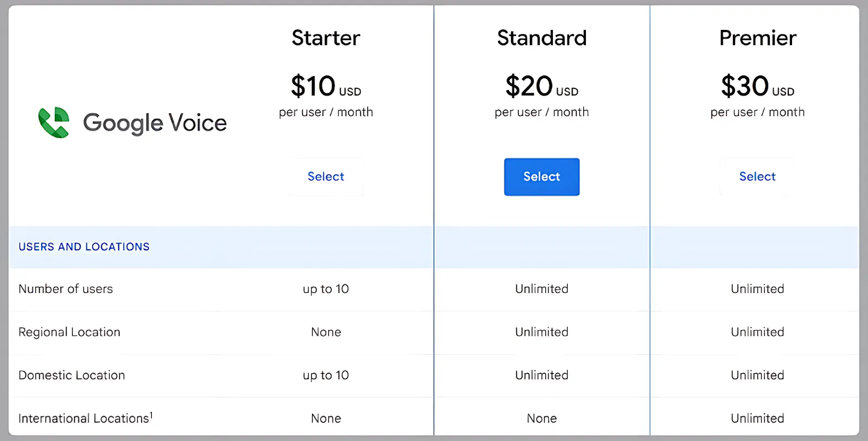Click the Standard plan heading

point(542,38)
